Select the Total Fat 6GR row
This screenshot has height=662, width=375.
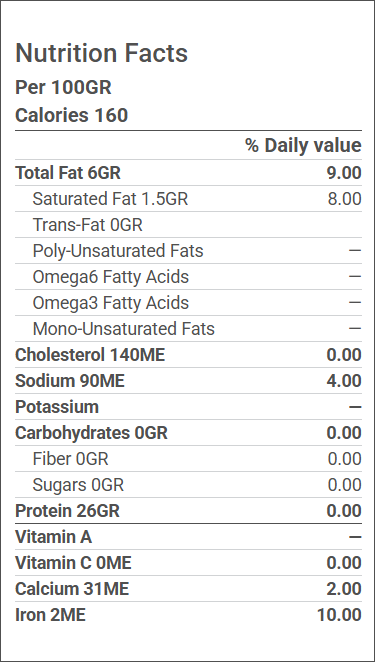coord(188,173)
